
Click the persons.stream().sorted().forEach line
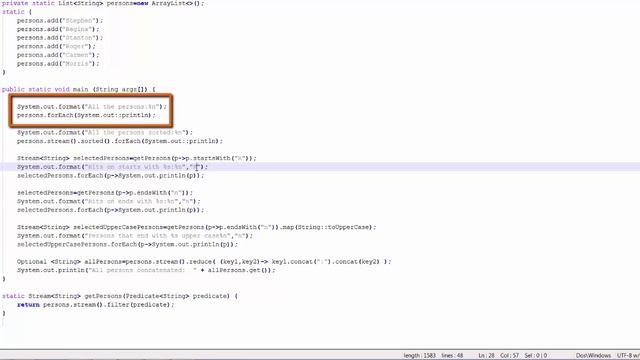(x=120, y=141)
